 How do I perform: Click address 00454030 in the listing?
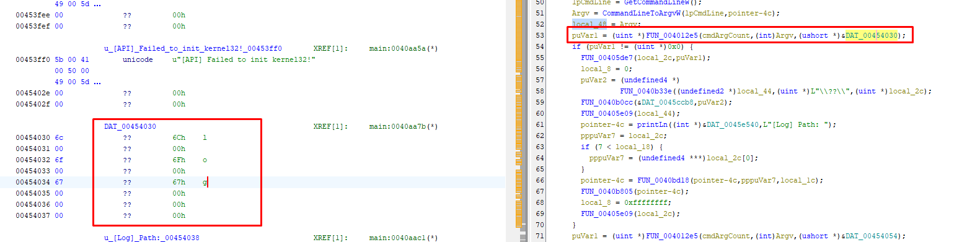(33, 137)
